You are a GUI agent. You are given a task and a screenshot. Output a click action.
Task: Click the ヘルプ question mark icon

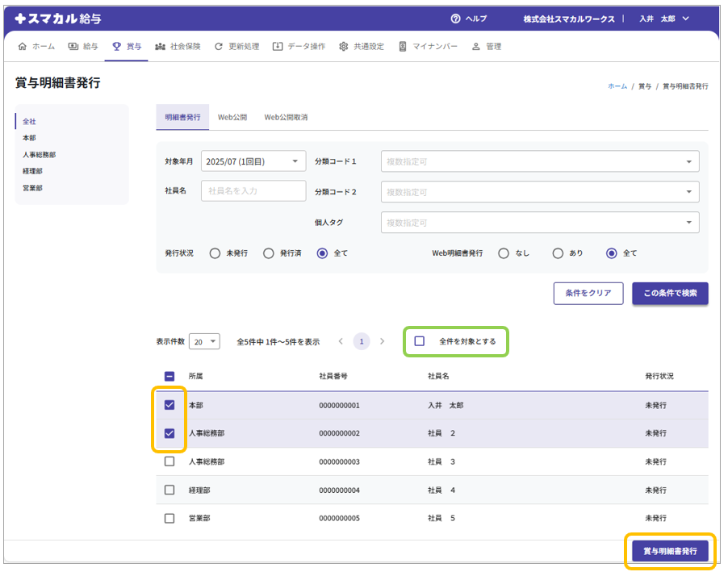[455, 19]
